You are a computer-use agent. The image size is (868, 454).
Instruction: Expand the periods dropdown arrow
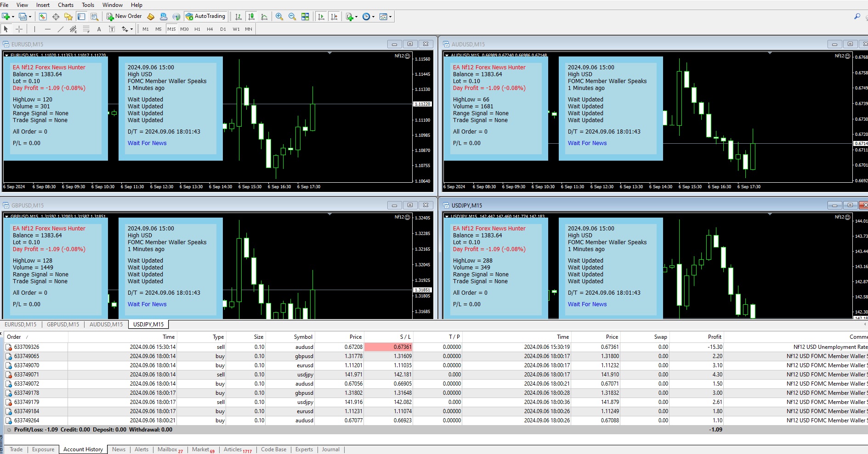point(374,17)
